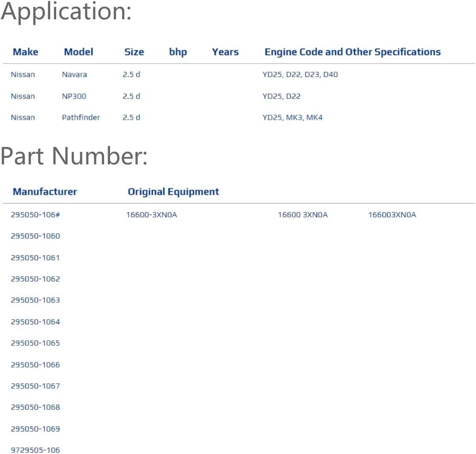Click the YD25, MK3, MK4 cell
The height and width of the screenshot is (454, 476).
tap(293, 118)
